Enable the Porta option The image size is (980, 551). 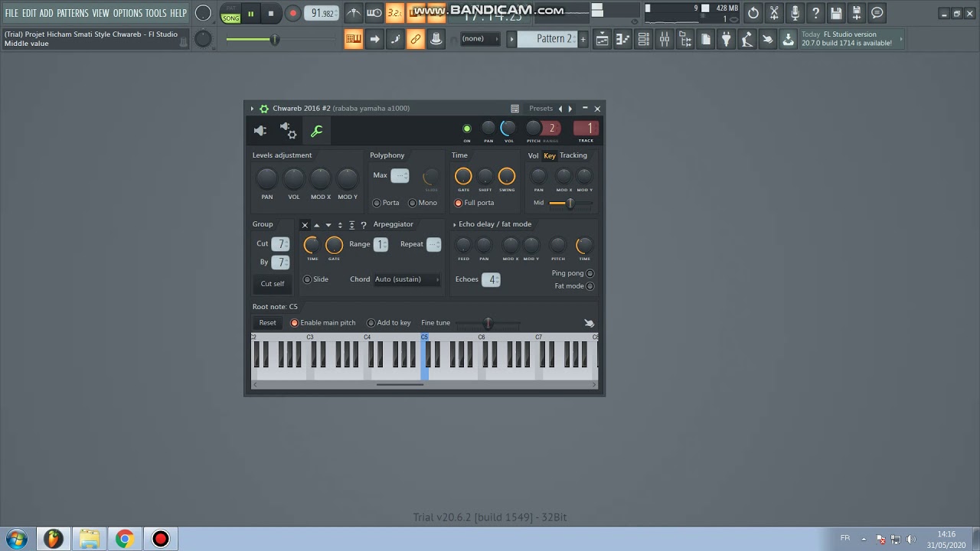(x=386, y=203)
